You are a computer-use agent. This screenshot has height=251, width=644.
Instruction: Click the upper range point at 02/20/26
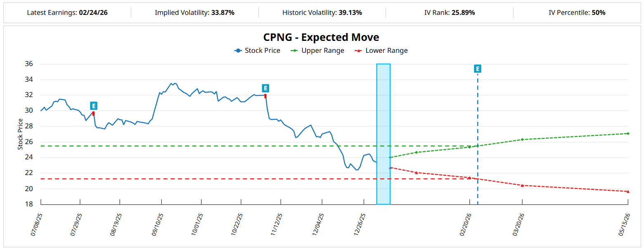[x=469, y=147]
